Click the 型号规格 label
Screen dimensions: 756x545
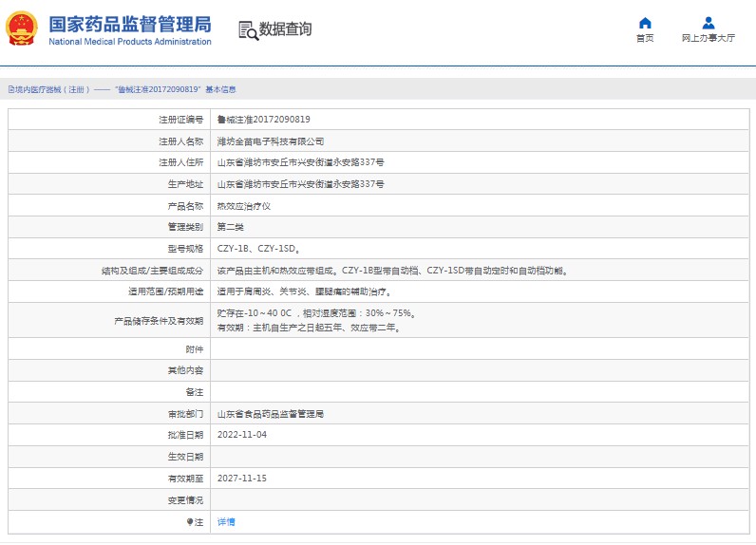(185, 249)
